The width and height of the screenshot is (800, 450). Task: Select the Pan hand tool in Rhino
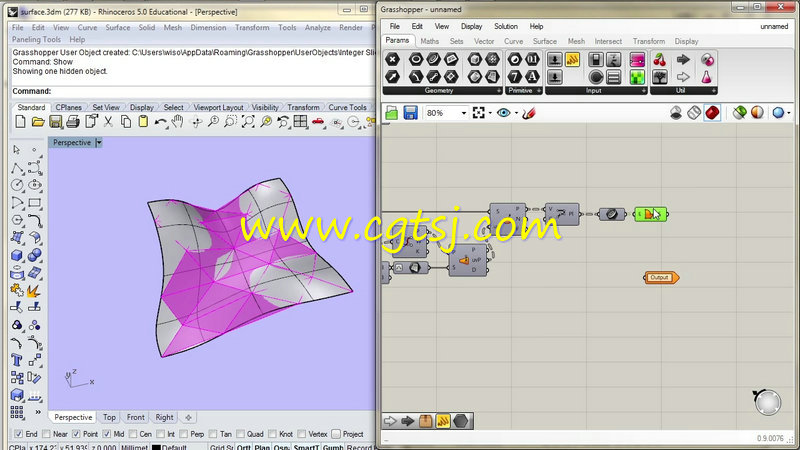(177, 121)
